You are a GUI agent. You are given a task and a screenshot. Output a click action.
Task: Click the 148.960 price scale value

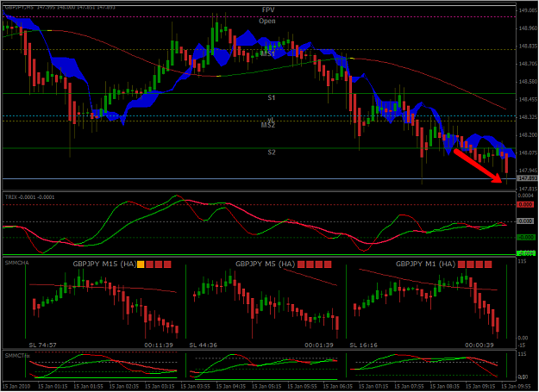pyautogui.click(x=528, y=28)
